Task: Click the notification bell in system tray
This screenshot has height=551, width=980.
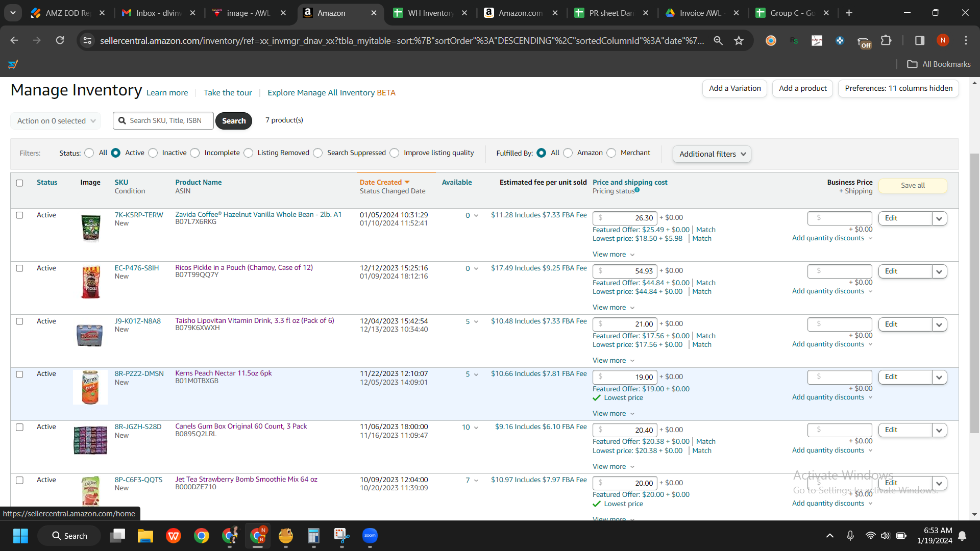Action: pos(962,536)
